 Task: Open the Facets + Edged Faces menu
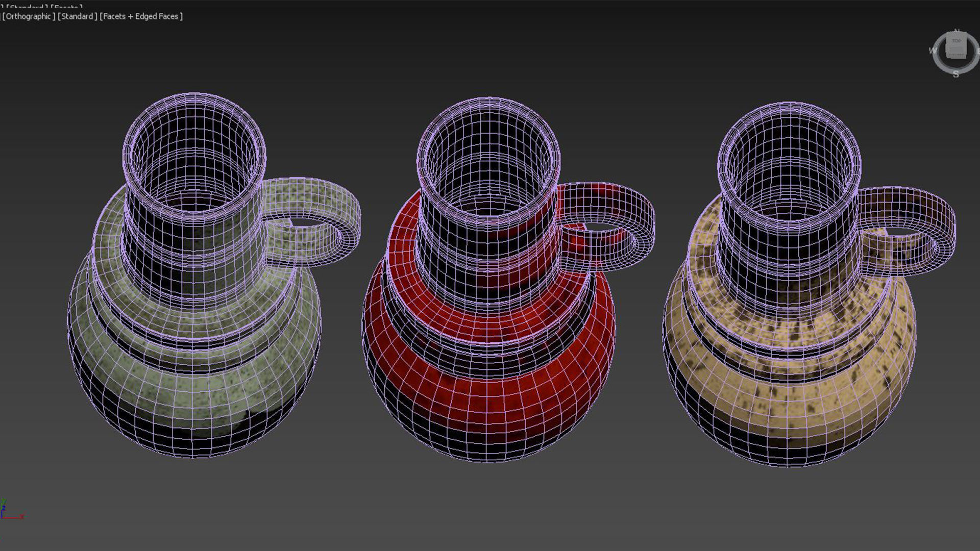pos(141,16)
